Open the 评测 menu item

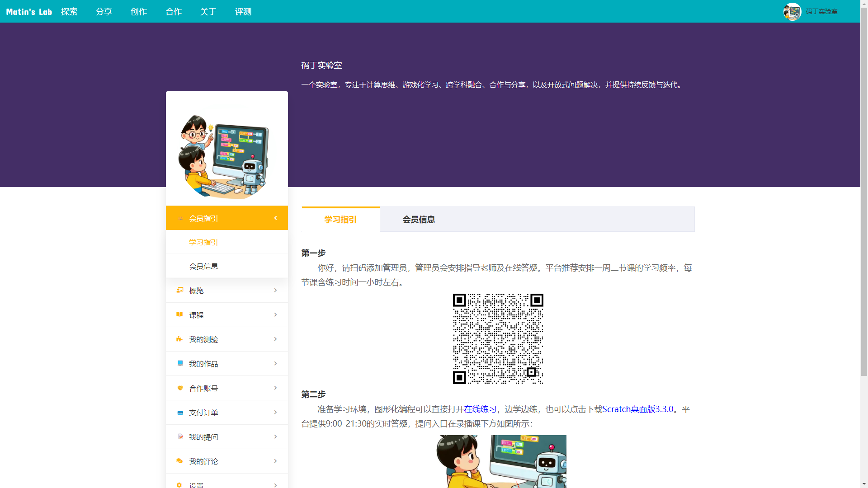pyautogui.click(x=243, y=12)
